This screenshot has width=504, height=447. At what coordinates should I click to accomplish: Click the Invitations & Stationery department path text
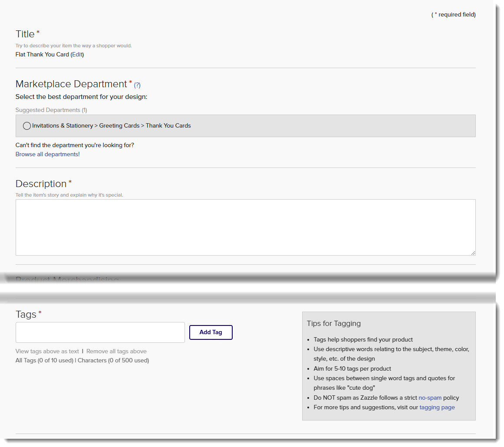[112, 126]
